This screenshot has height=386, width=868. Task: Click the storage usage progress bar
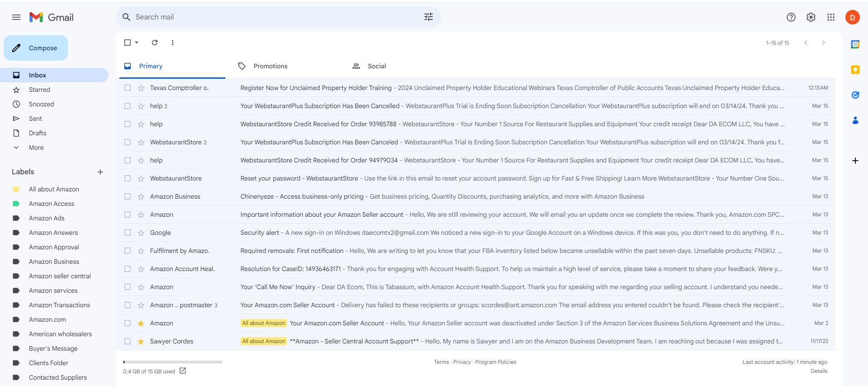[173, 362]
